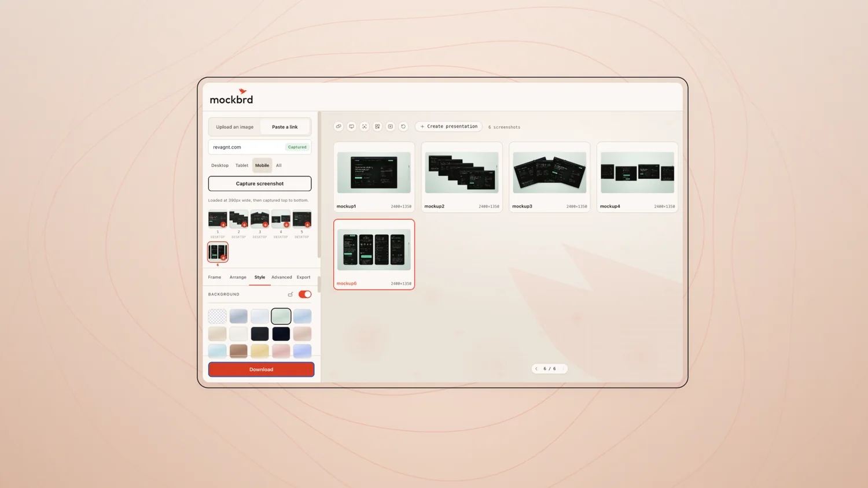Image resolution: width=868 pixels, height=488 pixels.
Task: Click the red Download button
Action: click(261, 369)
